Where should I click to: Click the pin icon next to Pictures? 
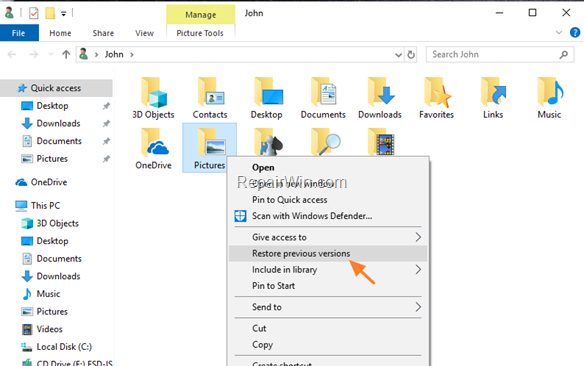click(x=107, y=159)
